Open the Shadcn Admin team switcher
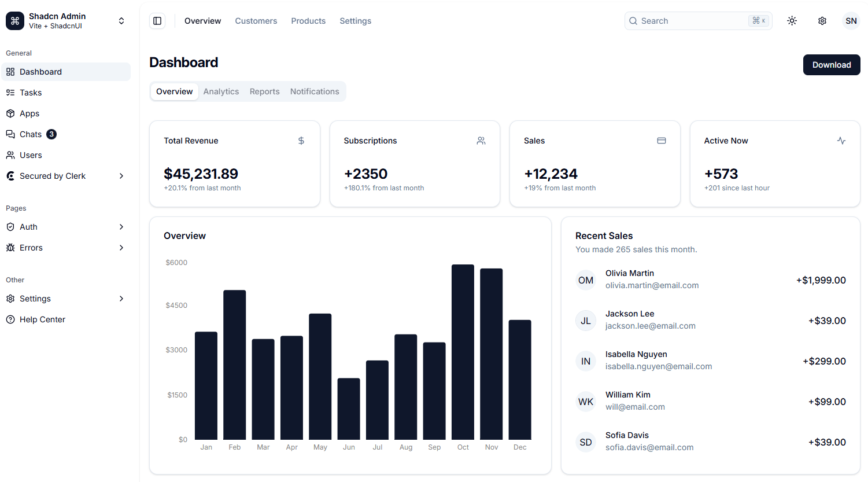Screen dimensions: 868x482 click(65, 21)
